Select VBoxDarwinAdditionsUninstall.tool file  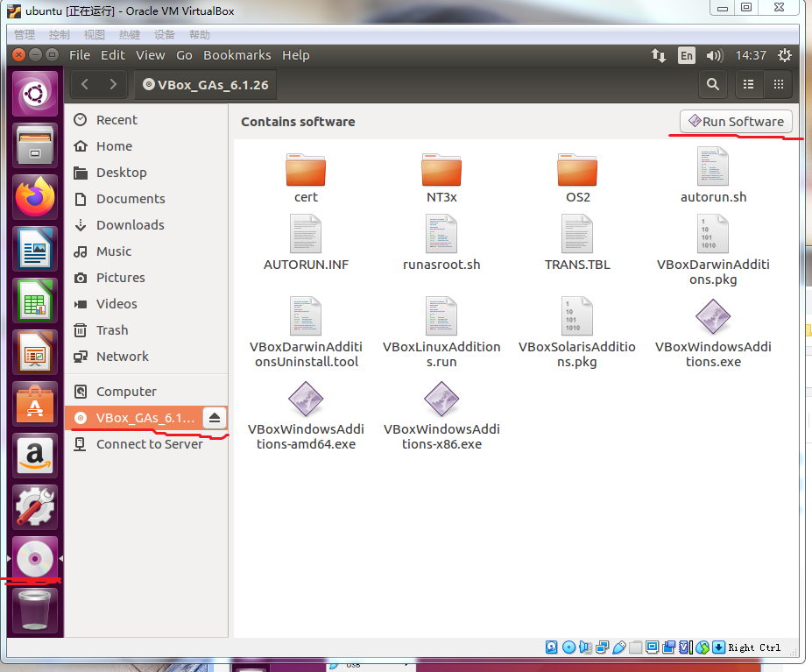[306, 333]
